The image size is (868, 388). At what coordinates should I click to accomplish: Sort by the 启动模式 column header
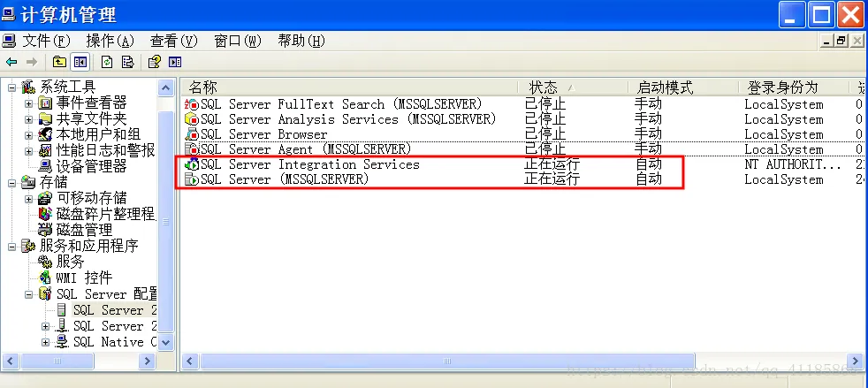pyautogui.click(x=683, y=87)
